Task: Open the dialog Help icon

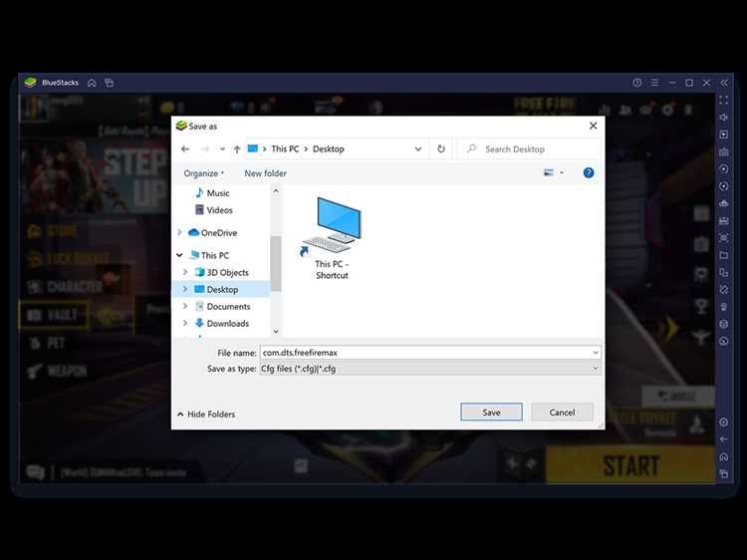Action: [589, 173]
